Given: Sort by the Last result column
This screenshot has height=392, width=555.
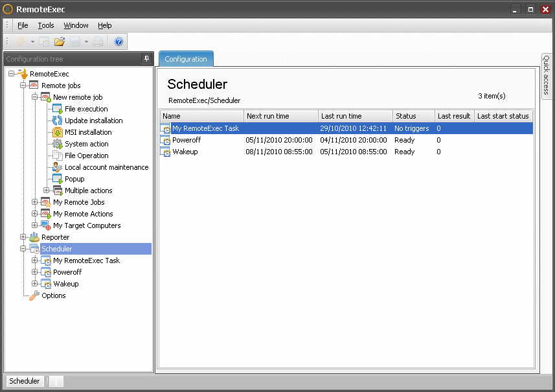Looking at the screenshot, I should (455, 116).
